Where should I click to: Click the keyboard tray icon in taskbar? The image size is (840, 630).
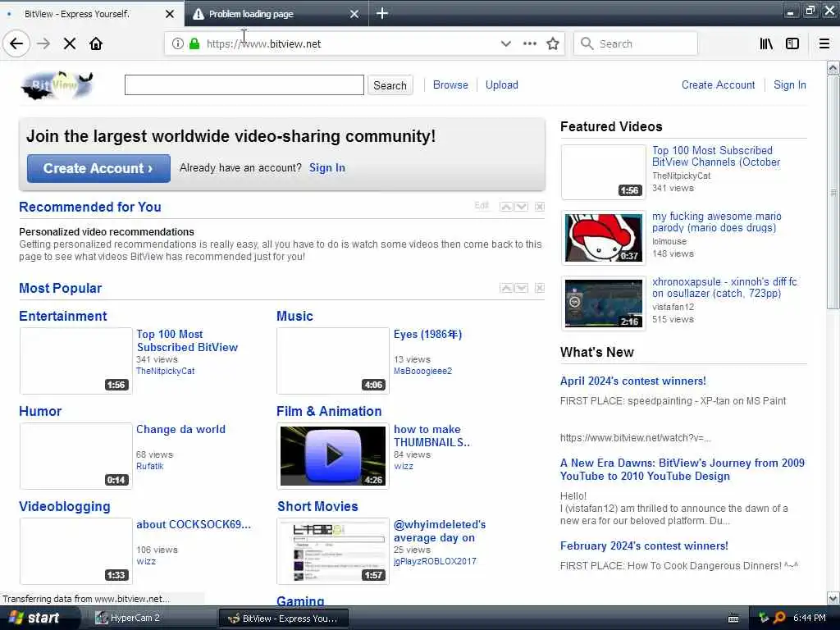click(733, 619)
